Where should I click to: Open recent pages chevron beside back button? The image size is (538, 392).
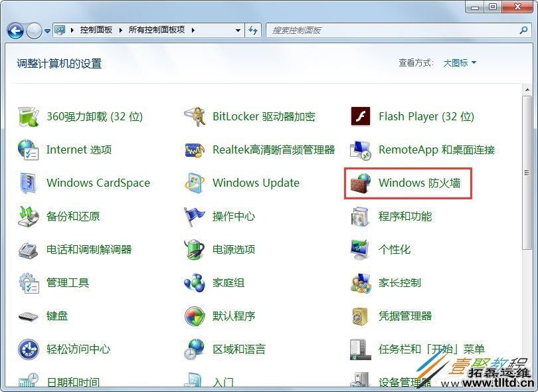click(46, 30)
